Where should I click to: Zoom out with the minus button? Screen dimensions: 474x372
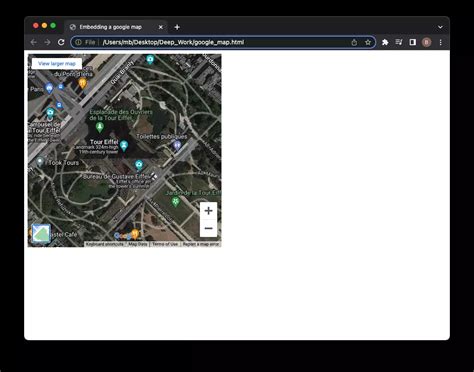[x=208, y=228]
